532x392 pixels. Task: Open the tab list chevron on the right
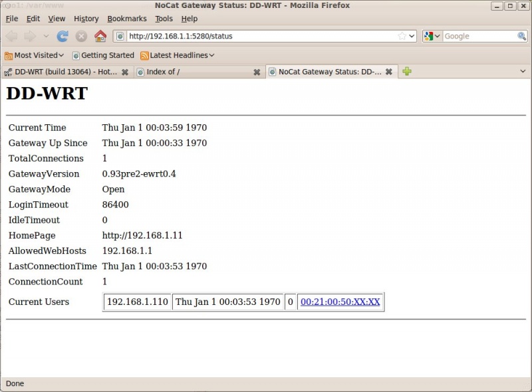[x=524, y=72]
